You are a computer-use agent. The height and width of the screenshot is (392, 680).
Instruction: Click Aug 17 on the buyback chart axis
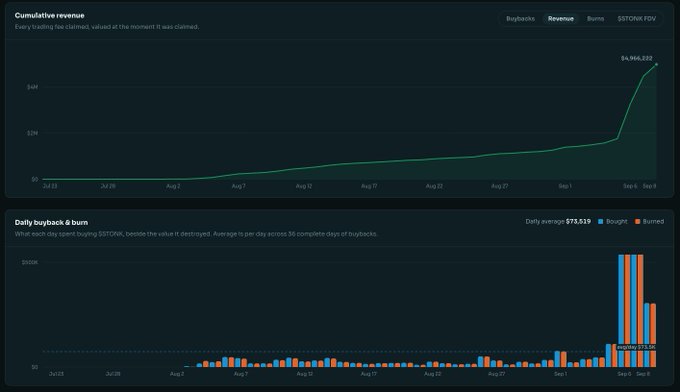pos(369,374)
